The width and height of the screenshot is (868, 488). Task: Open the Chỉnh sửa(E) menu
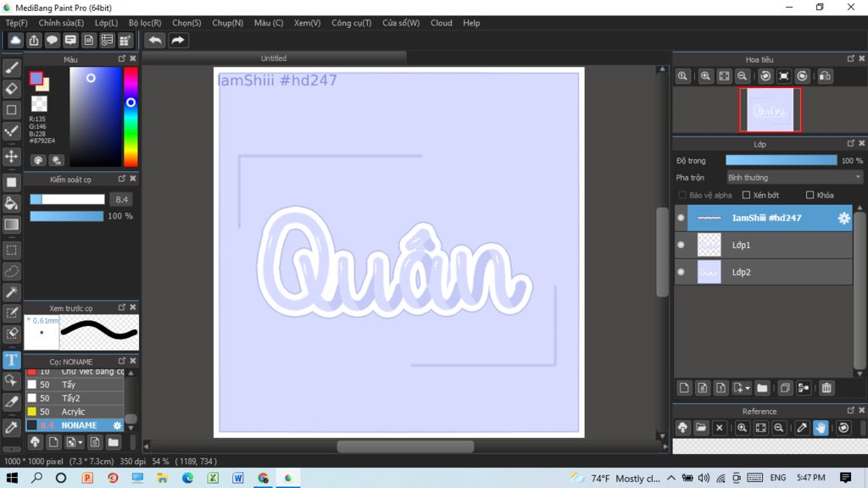61,23
